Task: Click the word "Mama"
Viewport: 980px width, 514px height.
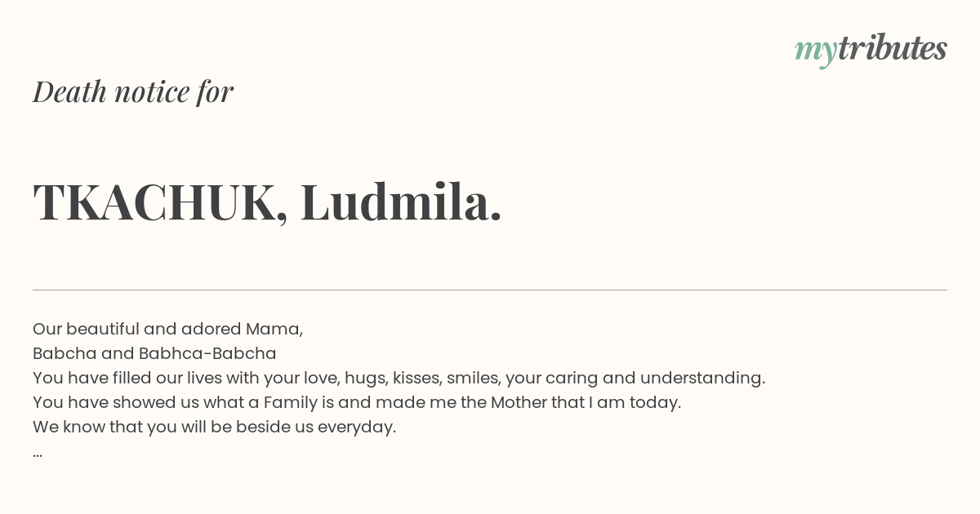Action: tap(272, 329)
